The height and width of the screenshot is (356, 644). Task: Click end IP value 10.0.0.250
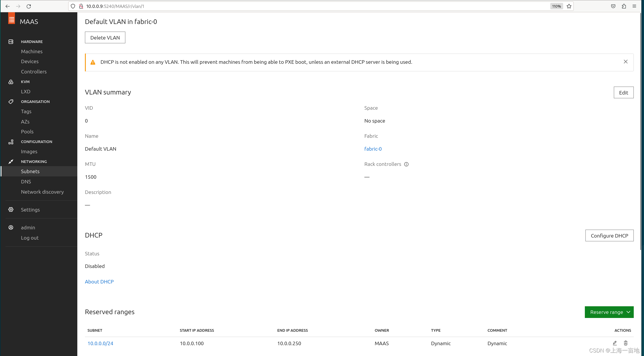pyautogui.click(x=289, y=343)
